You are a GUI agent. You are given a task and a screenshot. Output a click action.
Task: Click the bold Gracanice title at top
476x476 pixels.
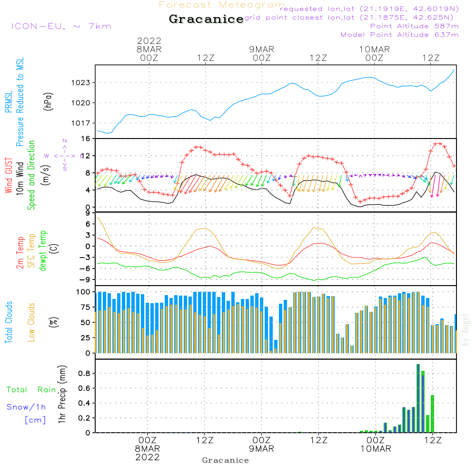(x=206, y=20)
